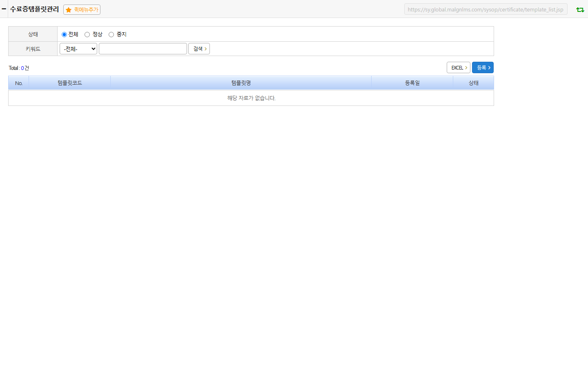Open the -전체- keyword dropdown
Screen dimensions: 588x368
[78, 49]
